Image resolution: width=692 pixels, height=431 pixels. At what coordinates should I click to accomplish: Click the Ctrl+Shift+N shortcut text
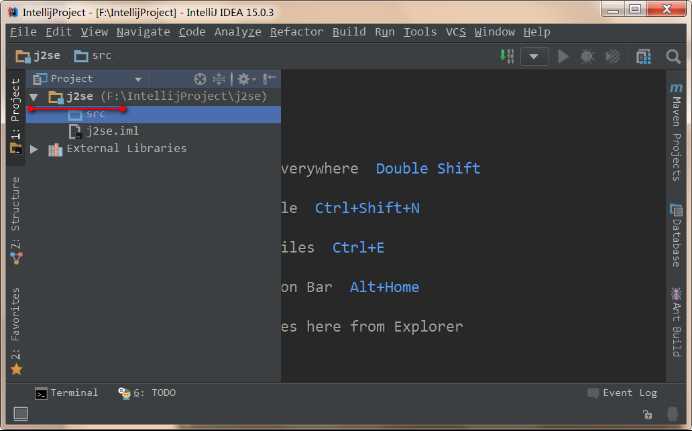[x=367, y=208]
